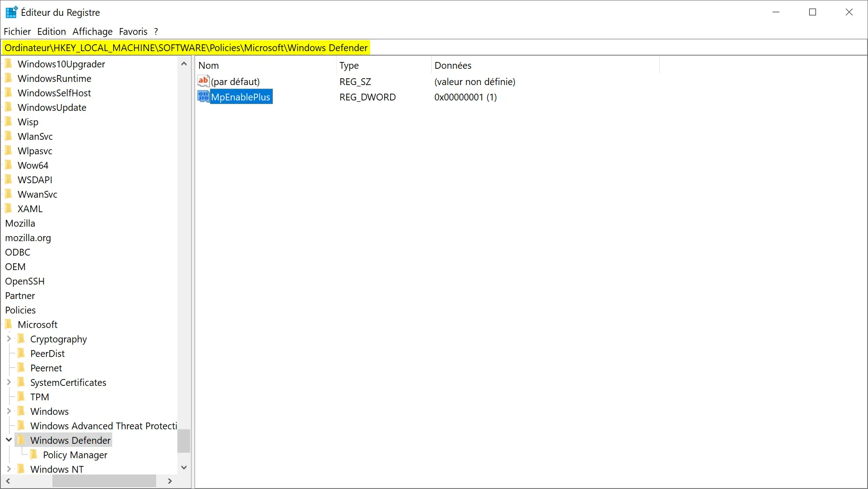The image size is (868, 489).
Task: Select the TPM key
Action: (39, 397)
